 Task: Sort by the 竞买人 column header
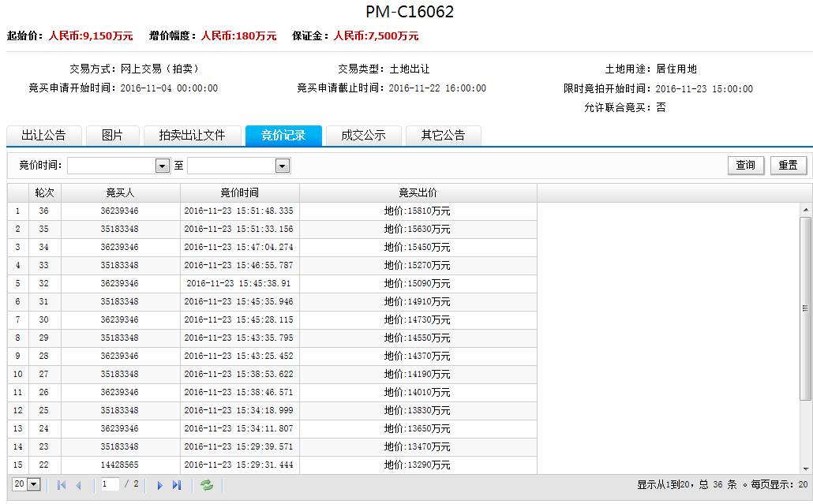click(x=120, y=192)
